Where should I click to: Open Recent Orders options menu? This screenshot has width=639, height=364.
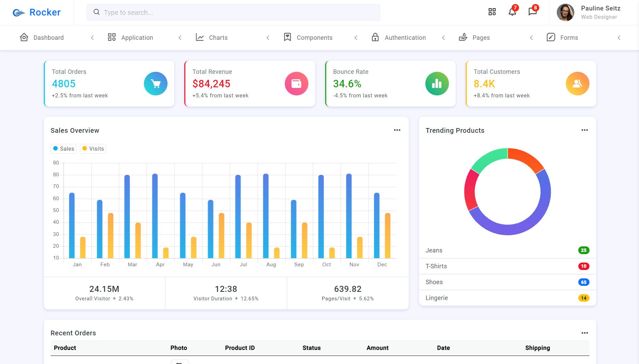[x=584, y=333]
